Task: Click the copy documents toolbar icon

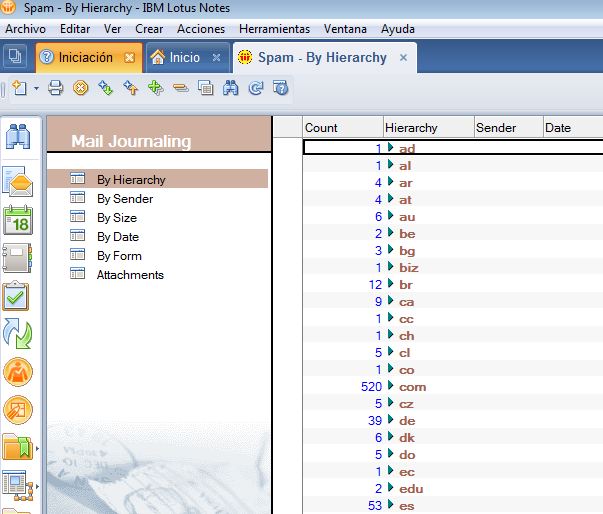Action: point(206,88)
